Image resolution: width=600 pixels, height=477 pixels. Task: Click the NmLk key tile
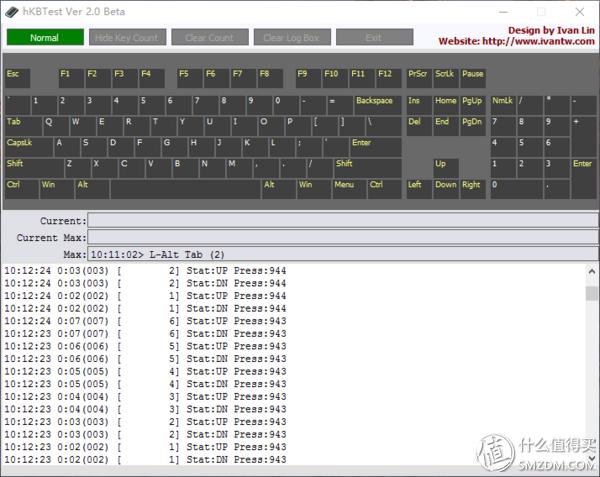pyautogui.click(x=503, y=105)
